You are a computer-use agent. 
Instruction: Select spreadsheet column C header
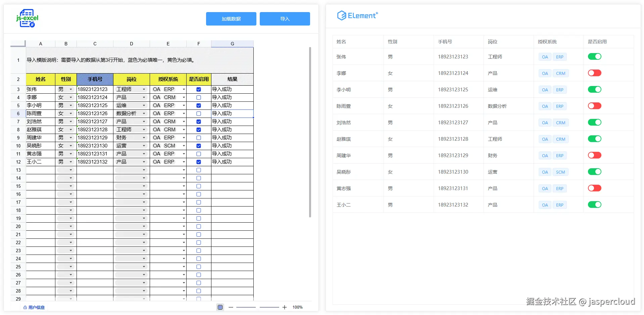coord(95,44)
